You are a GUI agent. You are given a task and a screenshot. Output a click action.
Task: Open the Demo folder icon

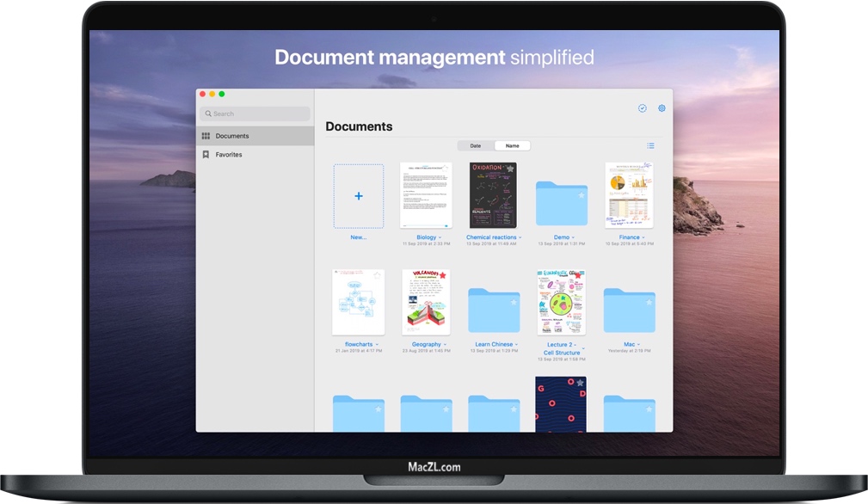562,203
